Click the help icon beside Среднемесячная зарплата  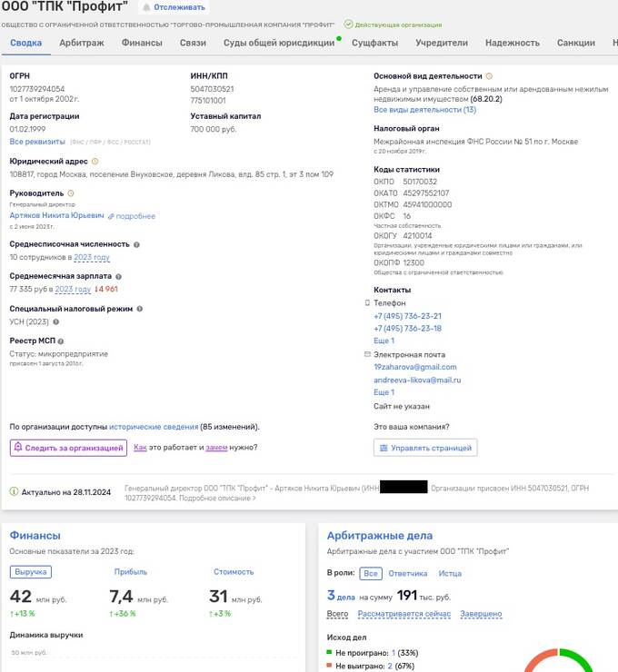click(118, 277)
